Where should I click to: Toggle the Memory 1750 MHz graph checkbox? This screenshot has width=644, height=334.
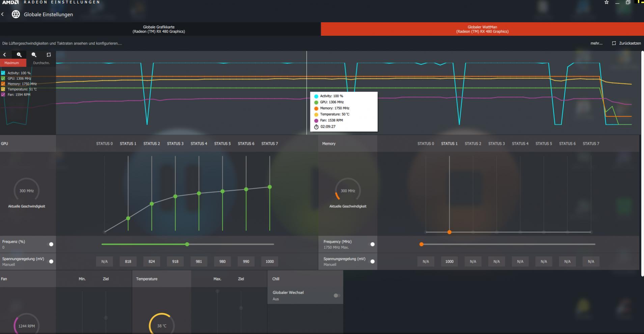tap(3, 84)
